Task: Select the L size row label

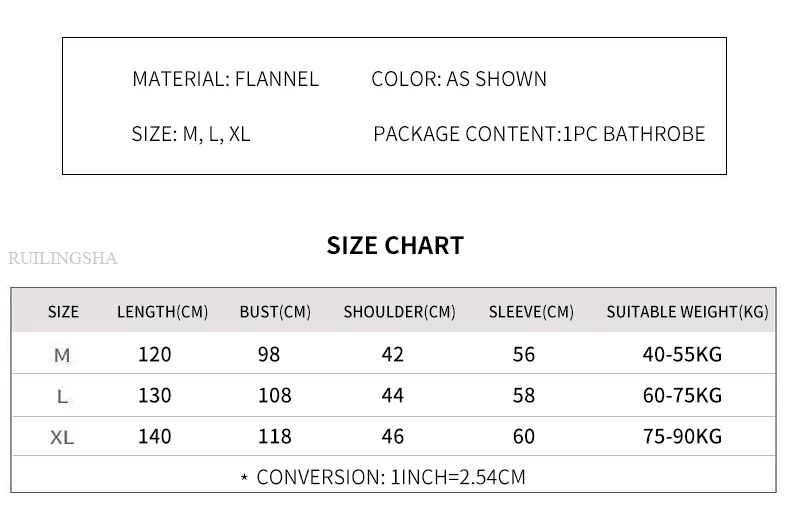Action: click(x=62, y=397)
